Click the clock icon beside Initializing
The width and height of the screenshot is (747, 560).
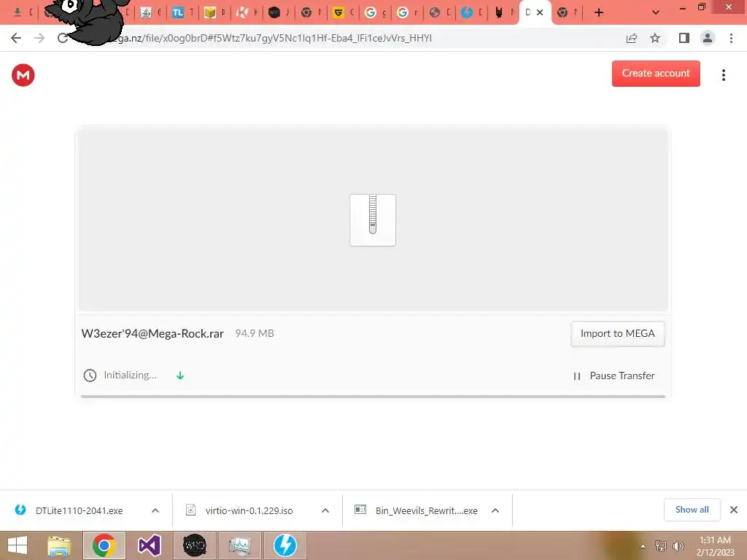[90, 376]
